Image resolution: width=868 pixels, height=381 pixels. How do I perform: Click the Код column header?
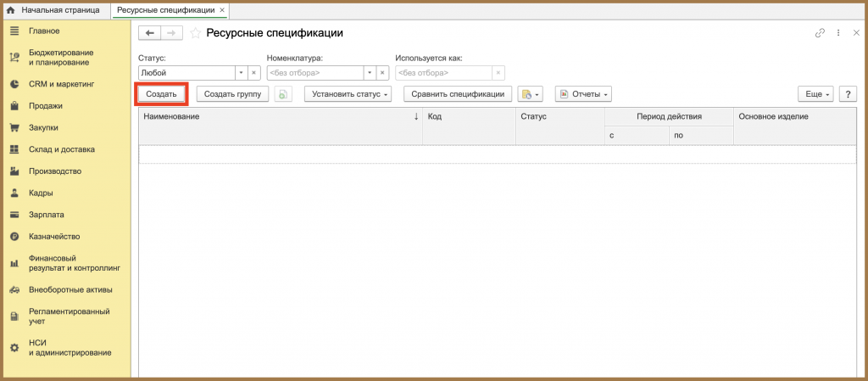469,126
